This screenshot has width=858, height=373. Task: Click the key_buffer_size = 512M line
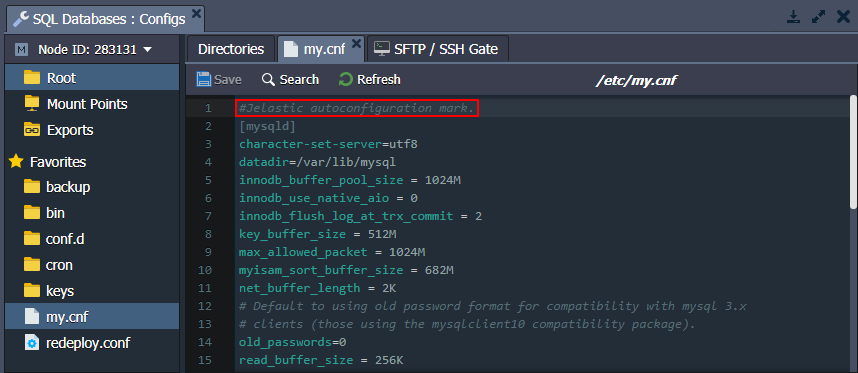coord(317,234)
